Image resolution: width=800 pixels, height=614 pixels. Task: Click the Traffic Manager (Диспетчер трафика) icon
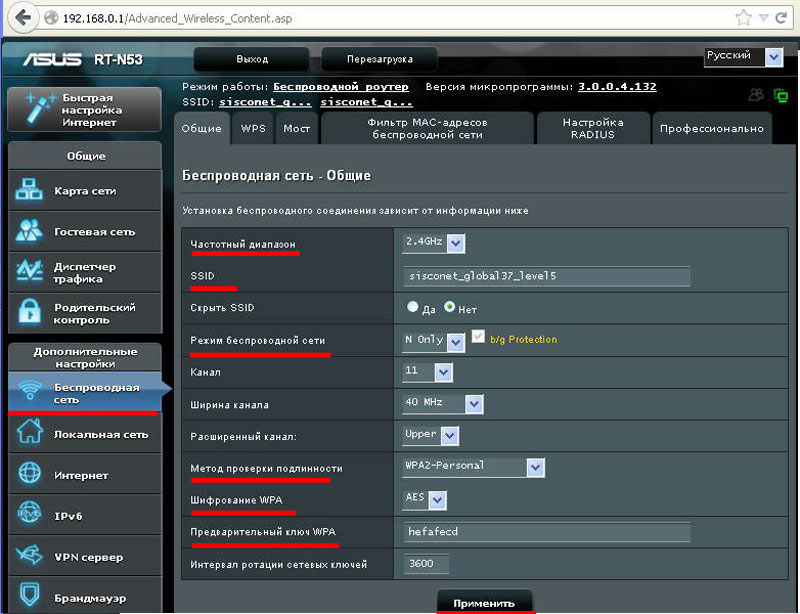[x=29, y=272]
